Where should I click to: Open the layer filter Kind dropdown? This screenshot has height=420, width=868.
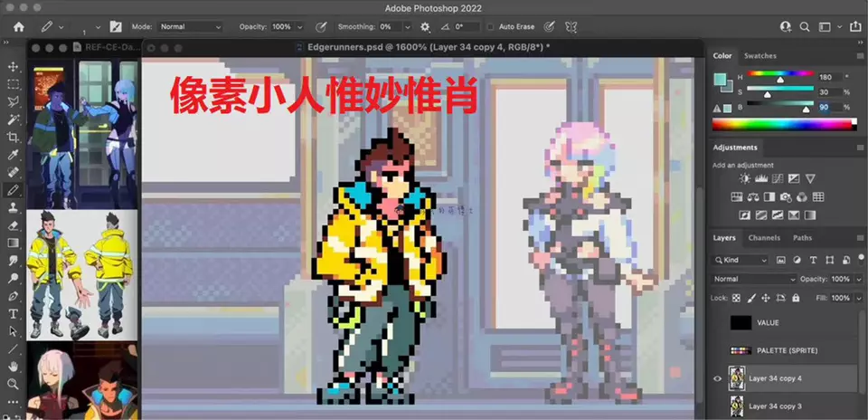click(x=741, y=260)
